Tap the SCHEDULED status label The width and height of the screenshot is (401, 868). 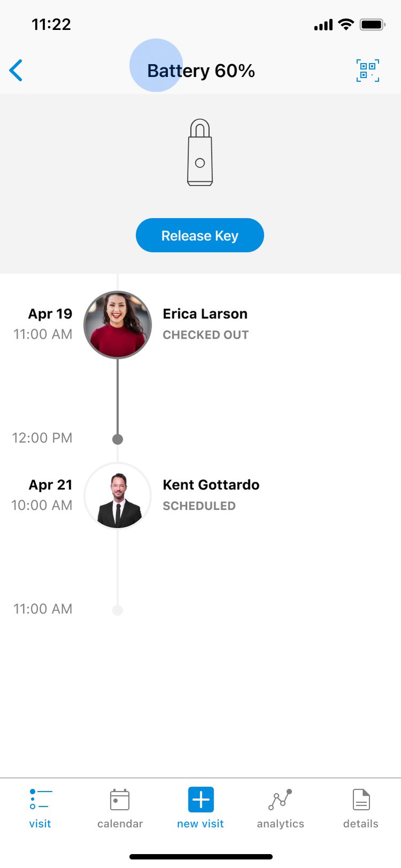coord(199,506)
